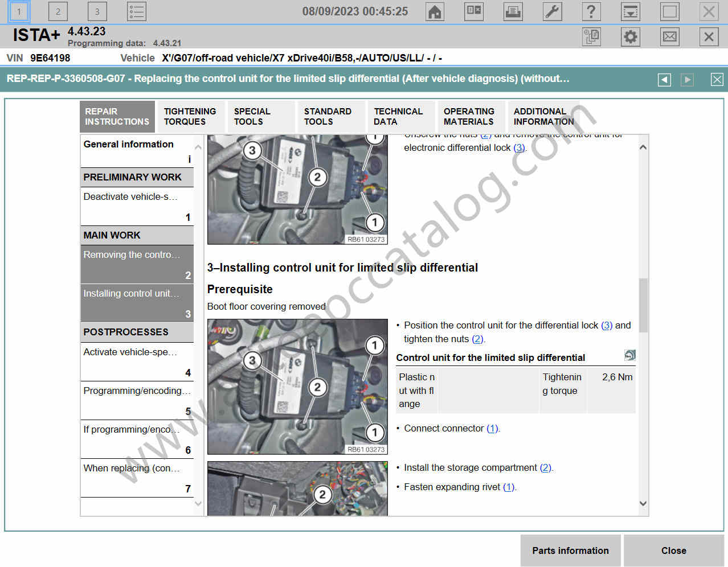Close the repair document X icon
The width and height of the screenshot is (728, 567).
coord(717,80)
